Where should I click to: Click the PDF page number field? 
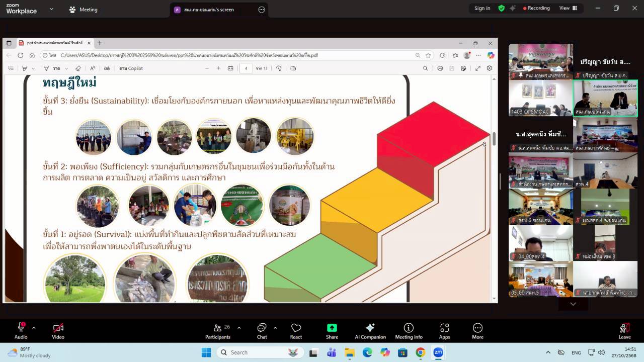(x=246, y=68)
